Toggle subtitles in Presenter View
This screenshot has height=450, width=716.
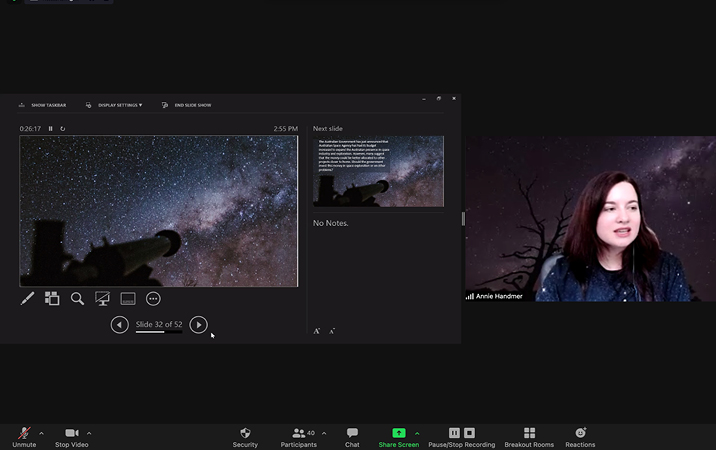[128, 299]
